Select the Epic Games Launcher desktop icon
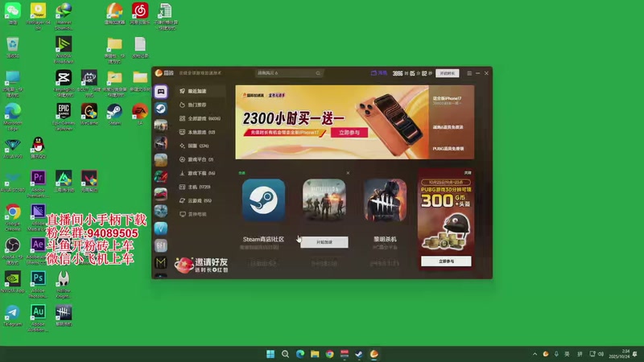This screenshot has width=644, height=362. pos(64,117)
